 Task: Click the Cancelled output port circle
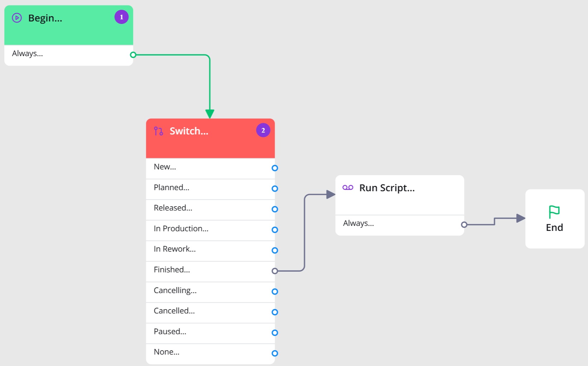point(275,312)
